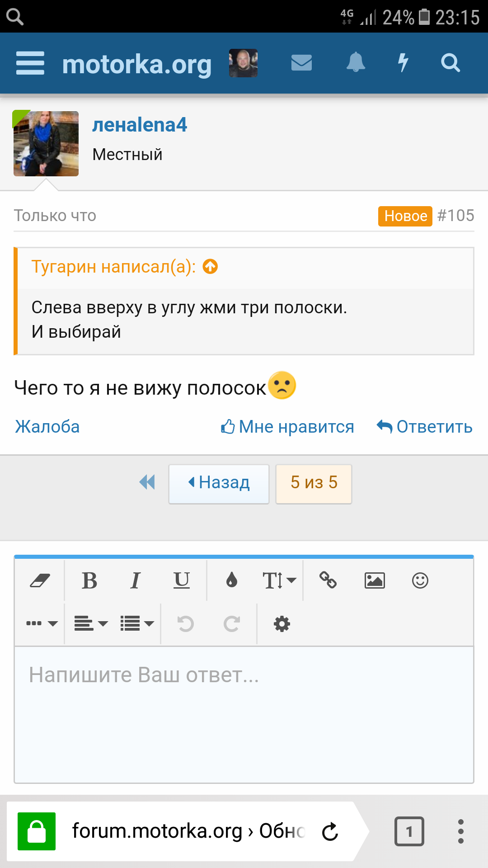
Task: Click eraser to remove formatting
Action: (40, 580)
